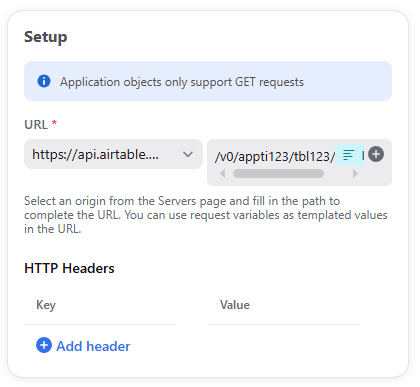Viewport: 420px width, 387px height.
Task: Click the Add header link
Action: tap(93, 346)
